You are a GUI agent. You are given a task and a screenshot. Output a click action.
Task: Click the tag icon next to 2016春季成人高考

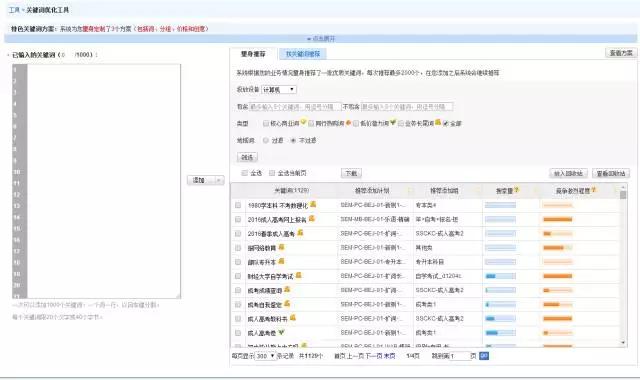(300, 233)
